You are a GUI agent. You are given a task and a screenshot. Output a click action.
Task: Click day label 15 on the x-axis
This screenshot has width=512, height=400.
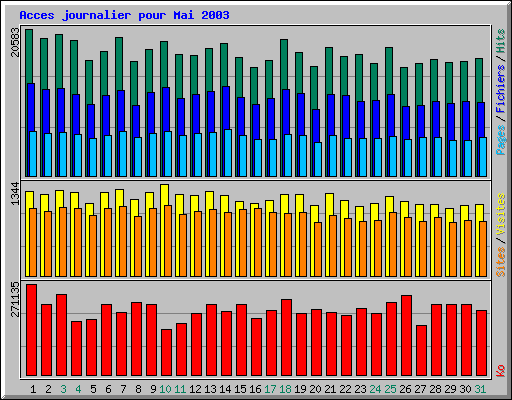click(x=240, y=389)
